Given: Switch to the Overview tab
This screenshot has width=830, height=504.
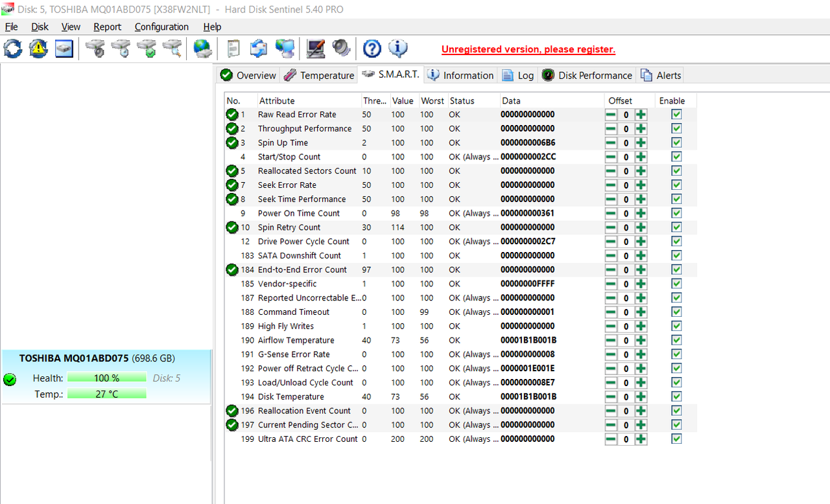Looking at the screenshot, I should [x=248, y=75].
